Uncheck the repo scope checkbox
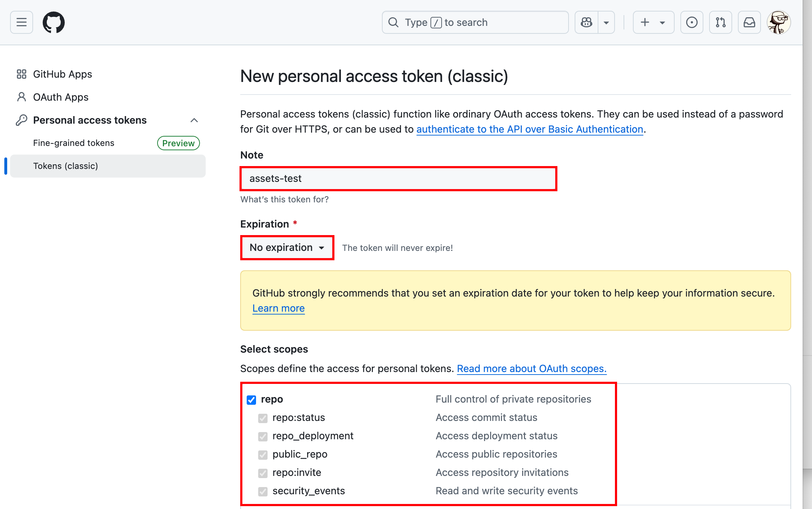Image resolution: width=812 pixels, height=509 pixels. point(251,400)
